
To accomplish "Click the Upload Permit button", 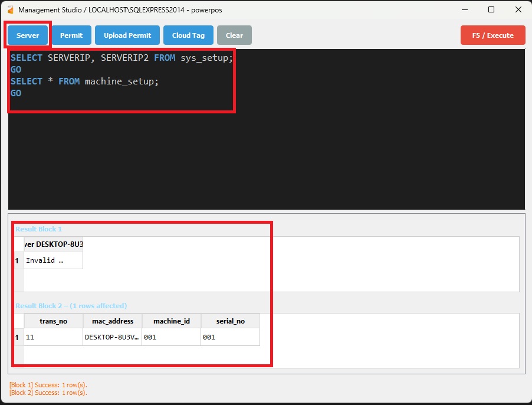I will (127, 35).
